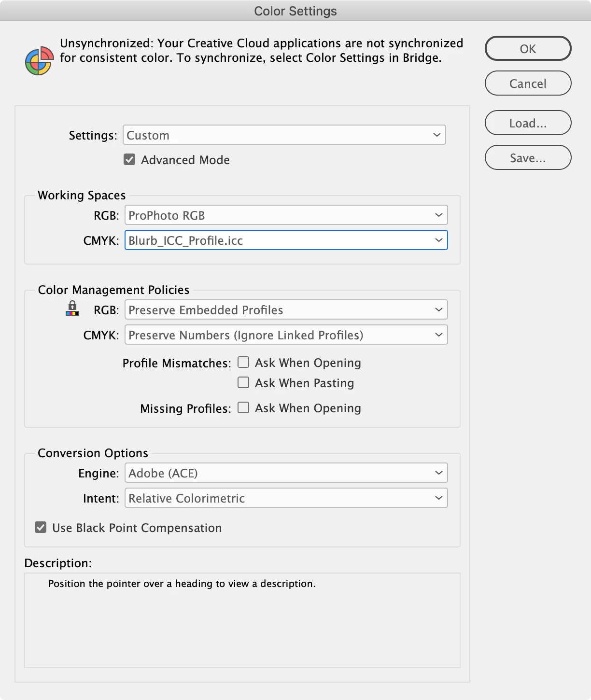Click the Engine label
Screen dimensions: 591x700
pyautogui.click(x=98, y=473)
